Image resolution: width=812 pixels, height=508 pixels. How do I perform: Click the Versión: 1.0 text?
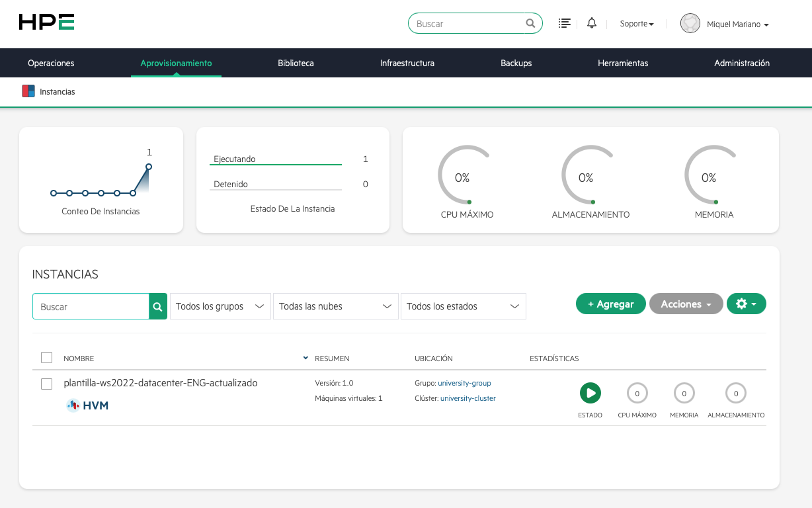point(335,383)
